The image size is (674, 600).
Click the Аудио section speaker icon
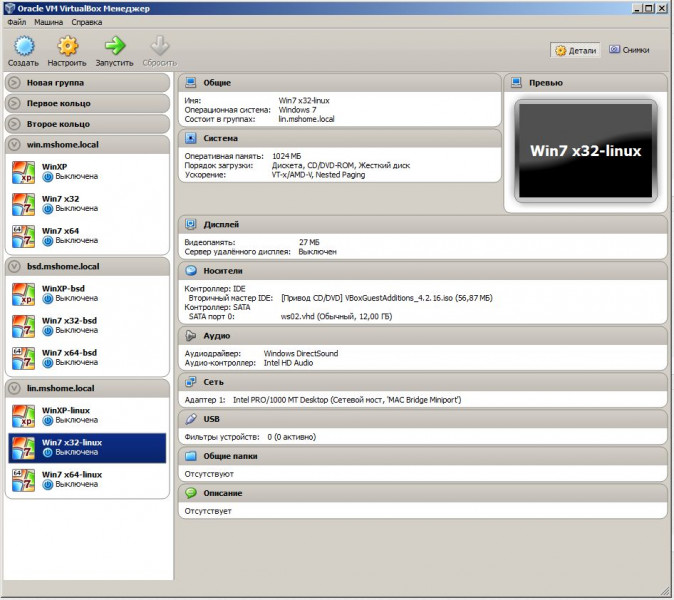click(190, 335)
